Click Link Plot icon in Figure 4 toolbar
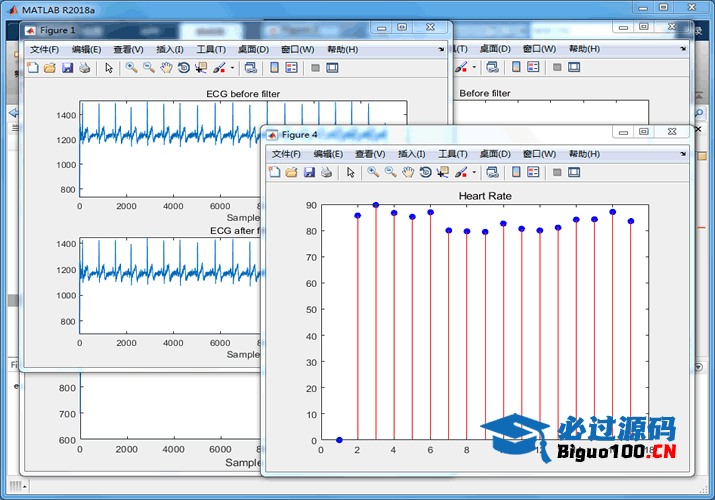 pyautogui.click(x=492, y=172)
